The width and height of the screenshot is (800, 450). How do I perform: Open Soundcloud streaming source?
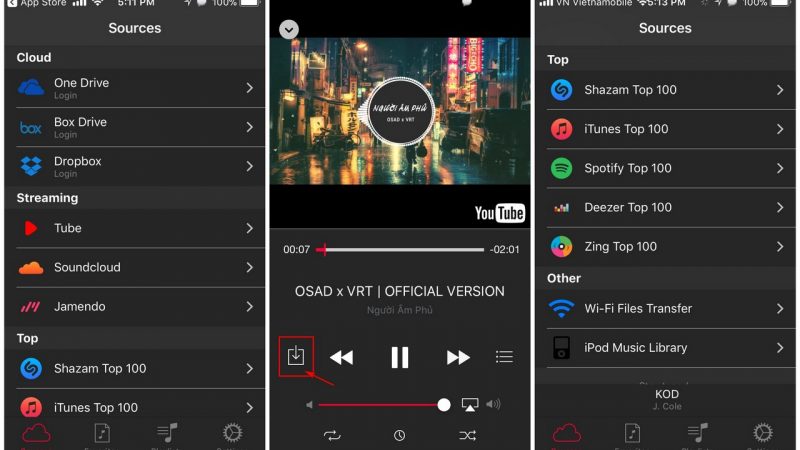click(x=135, y=267)
